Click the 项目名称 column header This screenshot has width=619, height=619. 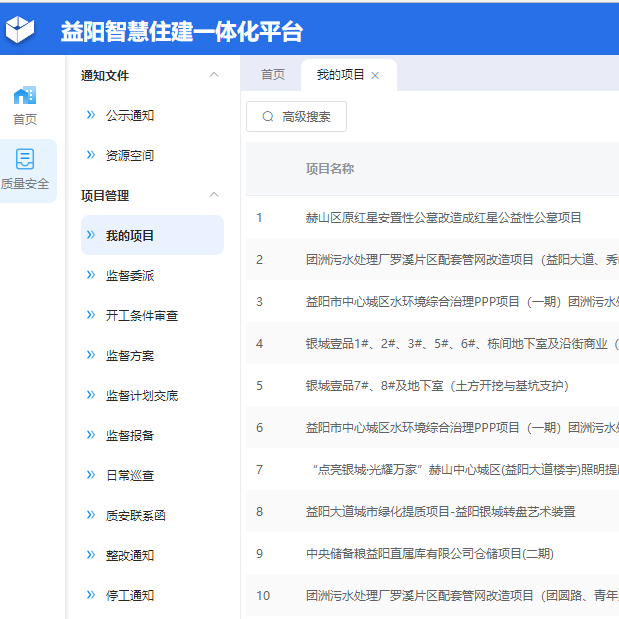tap(330, 169)
